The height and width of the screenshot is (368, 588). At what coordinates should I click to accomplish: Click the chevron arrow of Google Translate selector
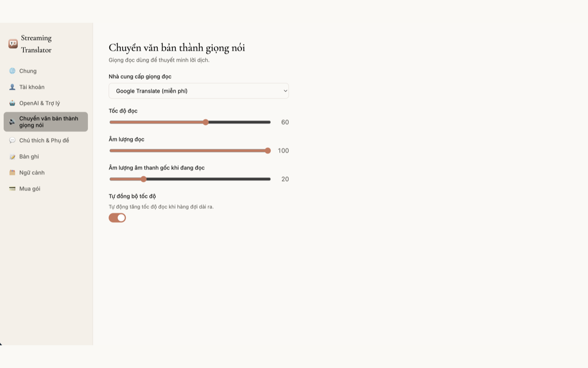(285, 91)
